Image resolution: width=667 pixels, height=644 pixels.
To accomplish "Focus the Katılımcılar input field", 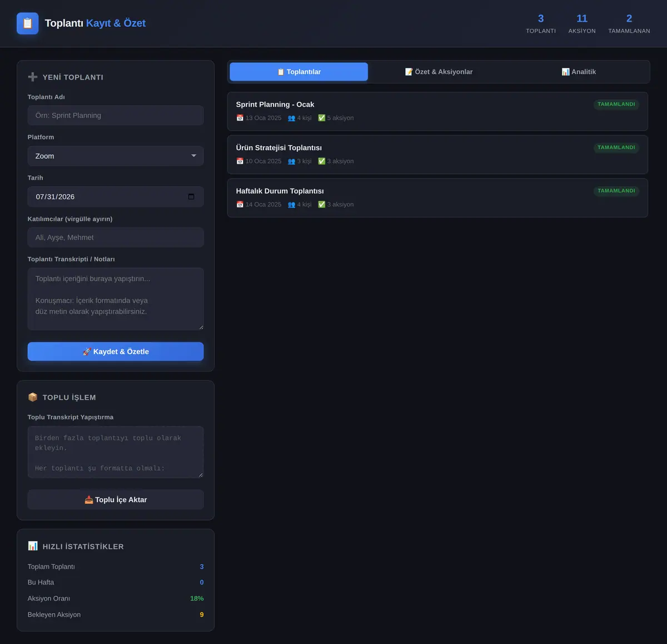I will tap(116, 237).
